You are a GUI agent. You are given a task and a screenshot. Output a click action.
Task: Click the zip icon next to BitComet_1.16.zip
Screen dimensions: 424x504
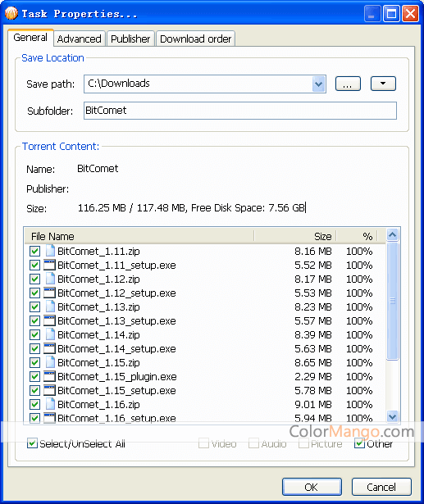point(50,404)
